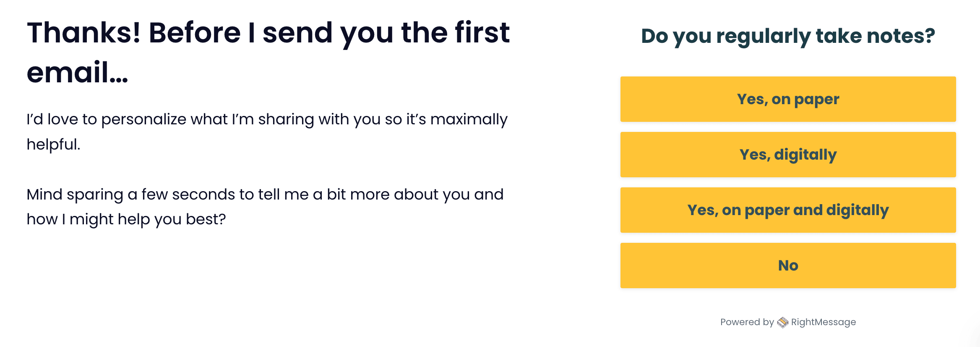
Task: Answer 'No' to taking notes
Action: [x=788, y=266]
